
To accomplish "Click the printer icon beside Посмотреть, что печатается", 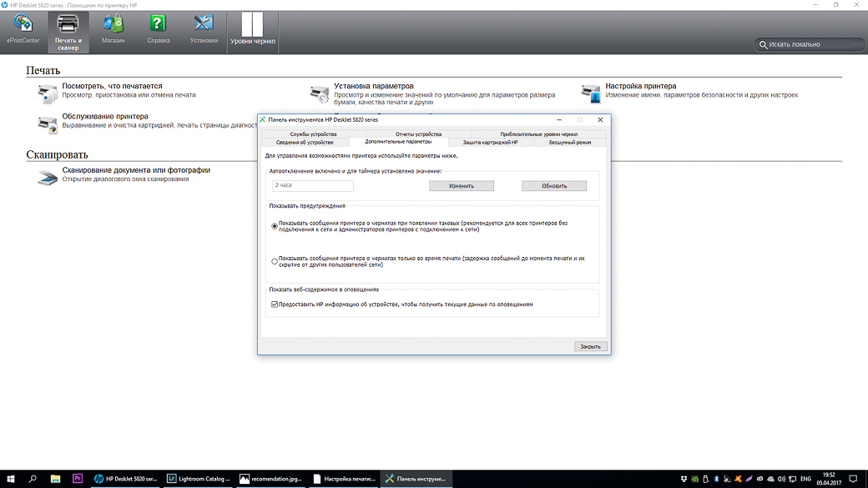I will point(48,93).
